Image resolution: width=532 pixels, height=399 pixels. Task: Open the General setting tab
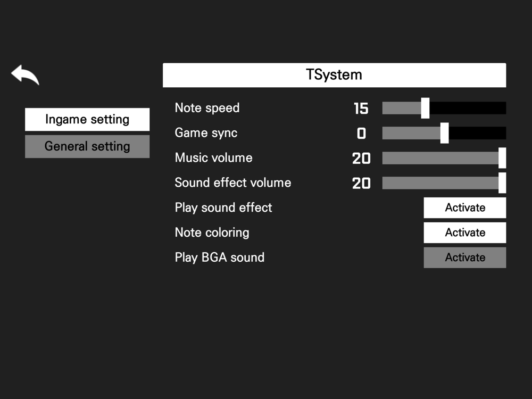click(x=87, y=146)
